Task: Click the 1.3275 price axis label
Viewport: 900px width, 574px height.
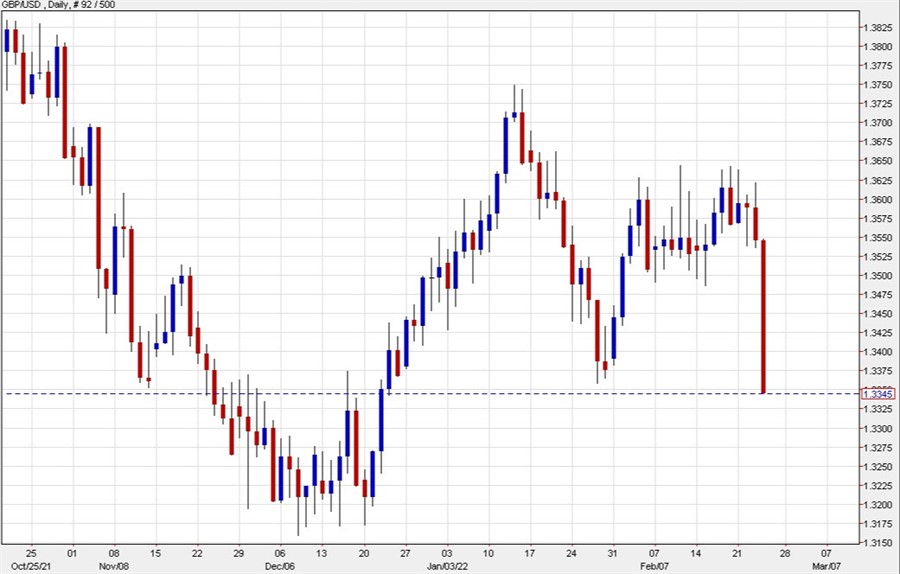Action: coord(878,448)
